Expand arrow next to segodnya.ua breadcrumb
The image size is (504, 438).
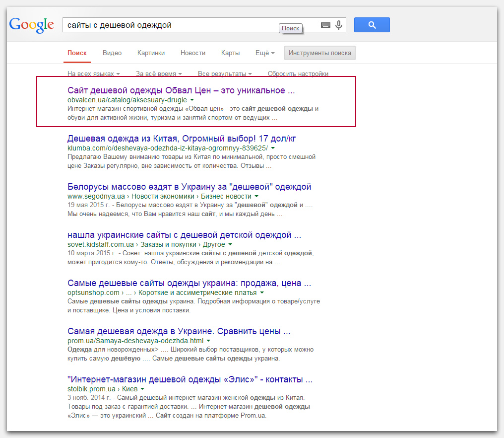pyautogui.click(x=256, y=196)
